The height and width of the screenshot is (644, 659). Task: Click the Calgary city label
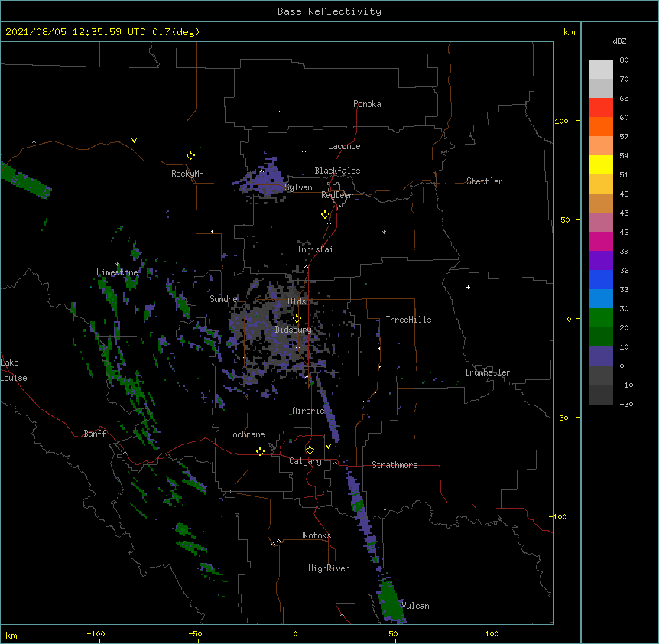coord(305,461)
